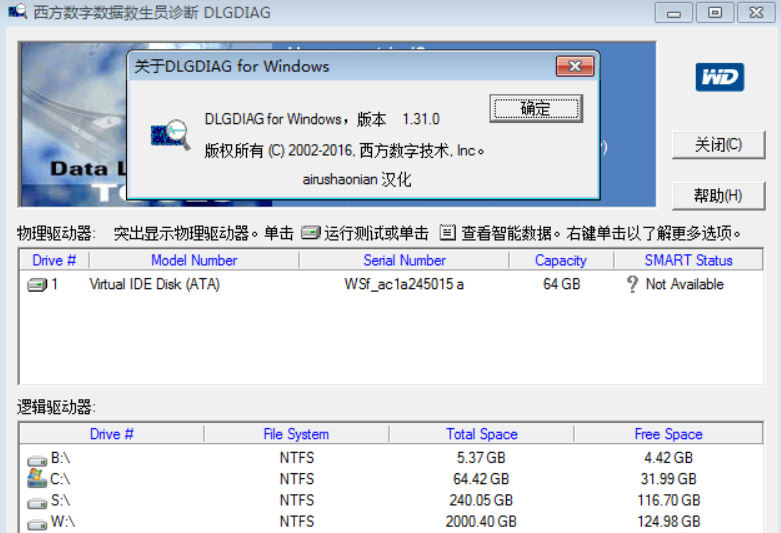Select Virtual IDE Disk (ATA) model text

154,284
